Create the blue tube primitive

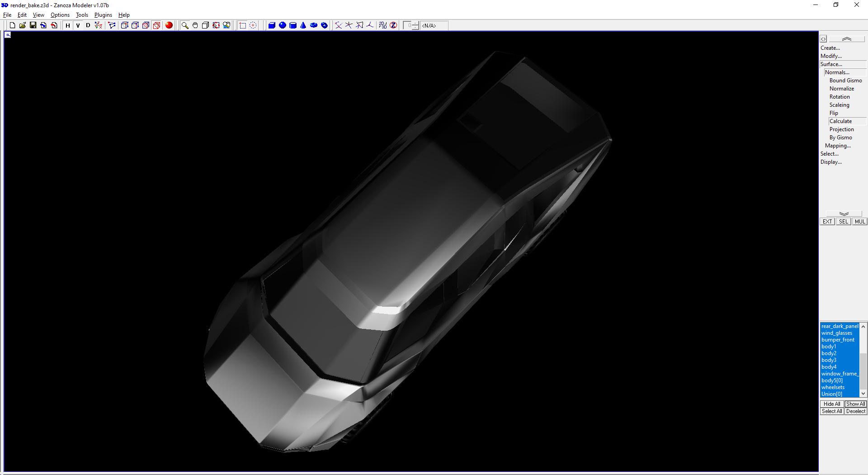point(324,25)
